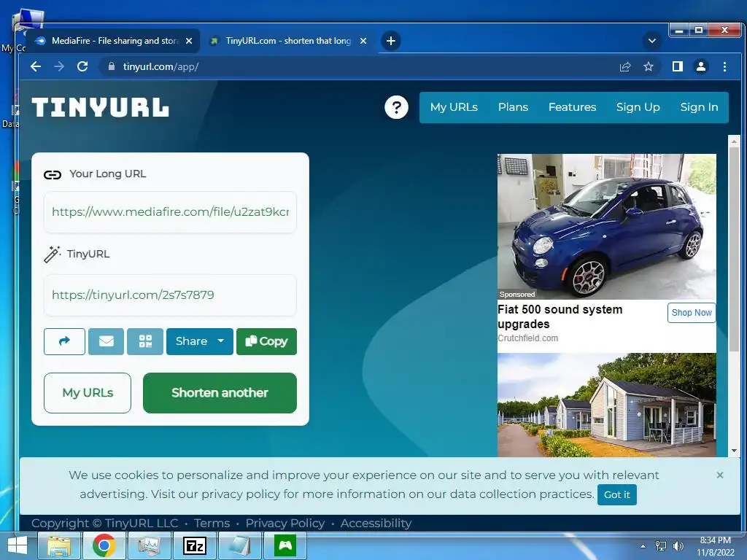Click the page scrollbar down arrow
Viewport: 747px width, 560px height.
tap(734, 451)
